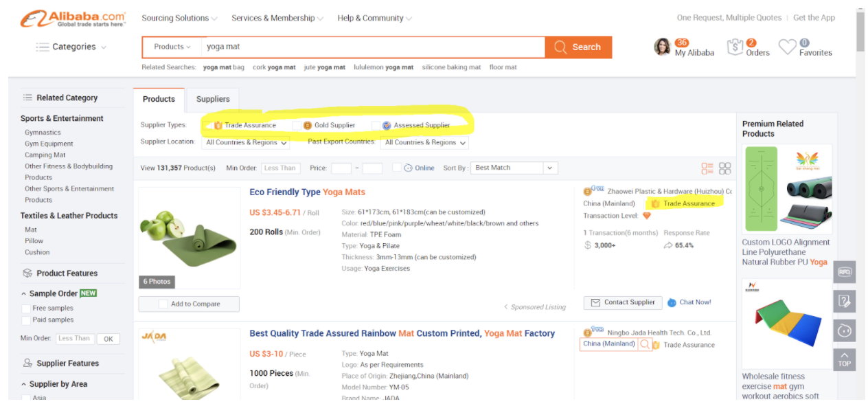Open Eco Friendly Type Yoga Mats listing
Image resolution: width=868 pixels, height=415 pixels.
pos(308,192)
